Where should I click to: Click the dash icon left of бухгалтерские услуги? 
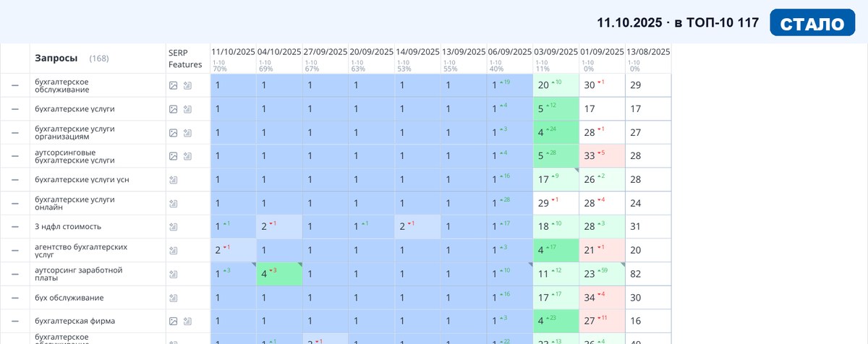(x=14, y=109)
